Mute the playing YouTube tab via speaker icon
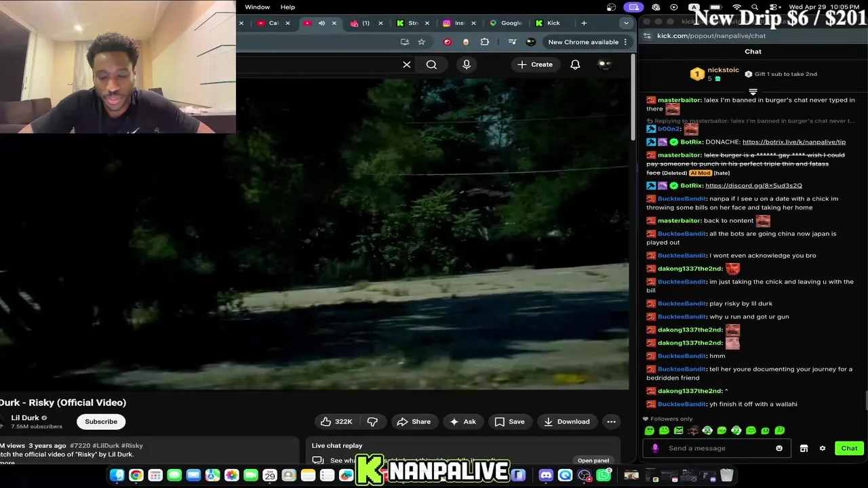 pos(321,23)
